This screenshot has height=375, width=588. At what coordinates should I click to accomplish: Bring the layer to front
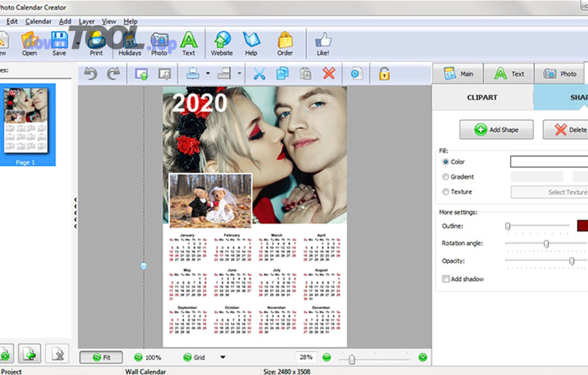tap(141, 74)
